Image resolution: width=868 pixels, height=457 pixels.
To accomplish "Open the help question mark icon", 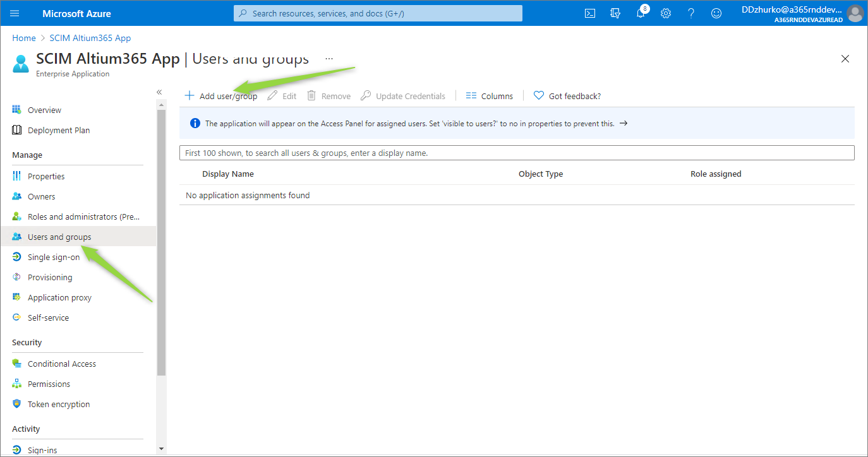I will pyautogui.click(x=691, y=13).
